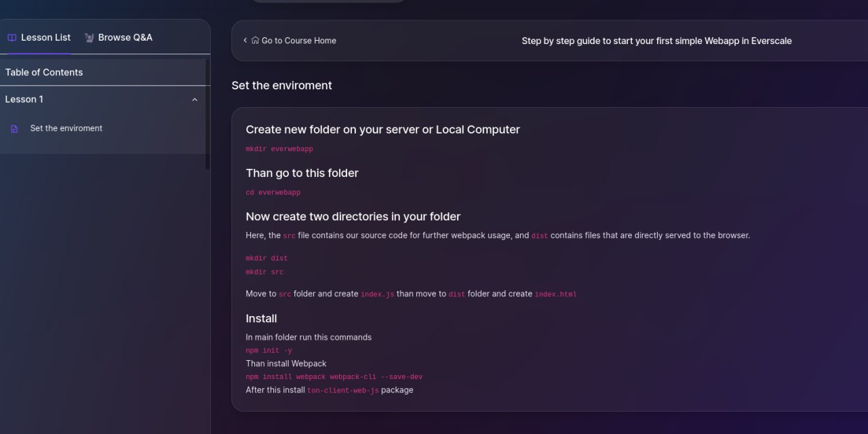Click the course title about Everscale Webapp
The height and width of the screenshot is (434, 868).
point(656,41)
